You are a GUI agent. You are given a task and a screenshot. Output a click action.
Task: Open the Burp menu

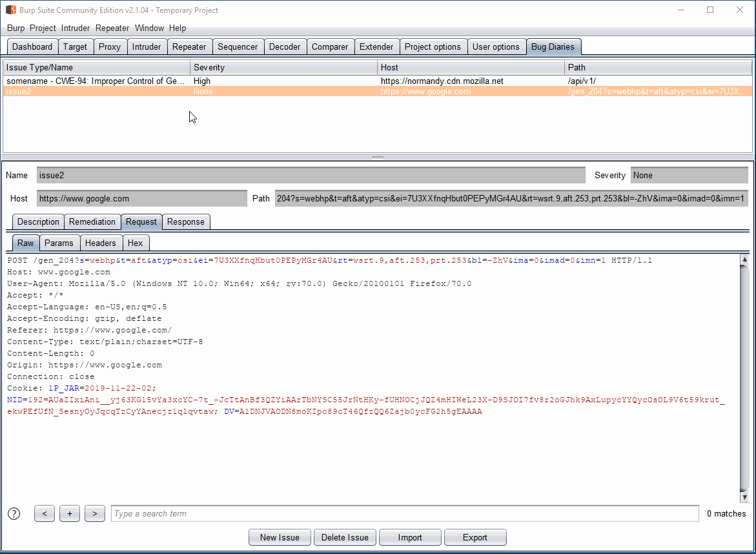click(x=16, y=28)
